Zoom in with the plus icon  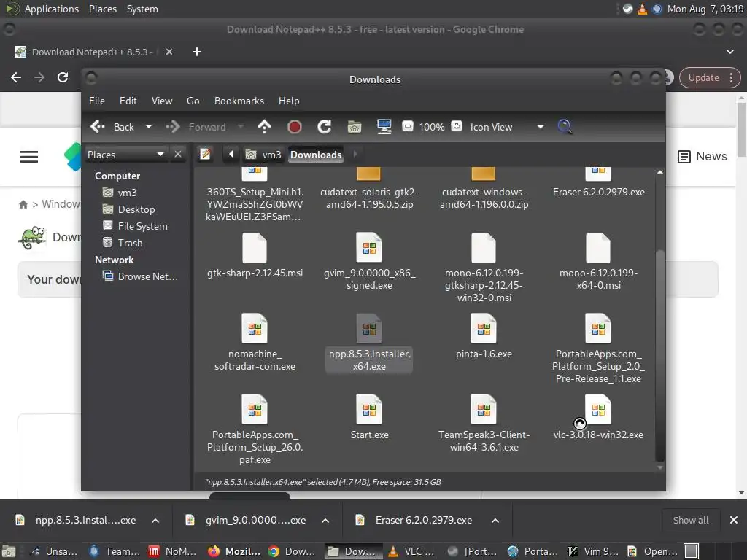(457, 126)
